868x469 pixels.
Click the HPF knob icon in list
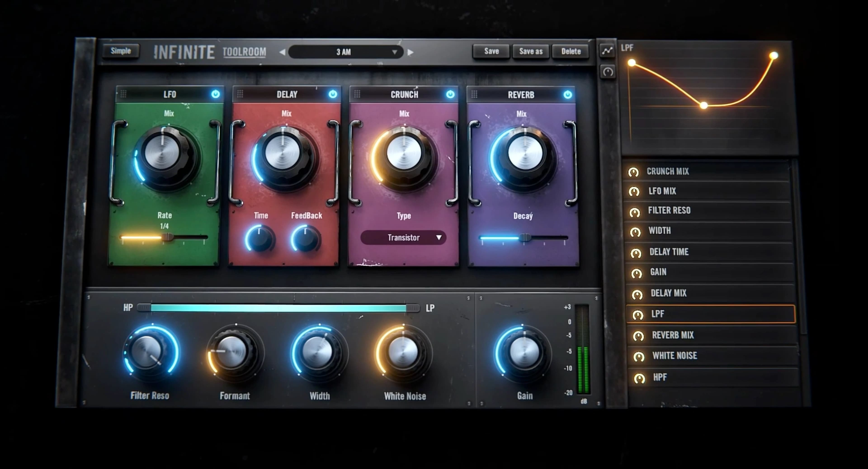click(x=639, y=378)
